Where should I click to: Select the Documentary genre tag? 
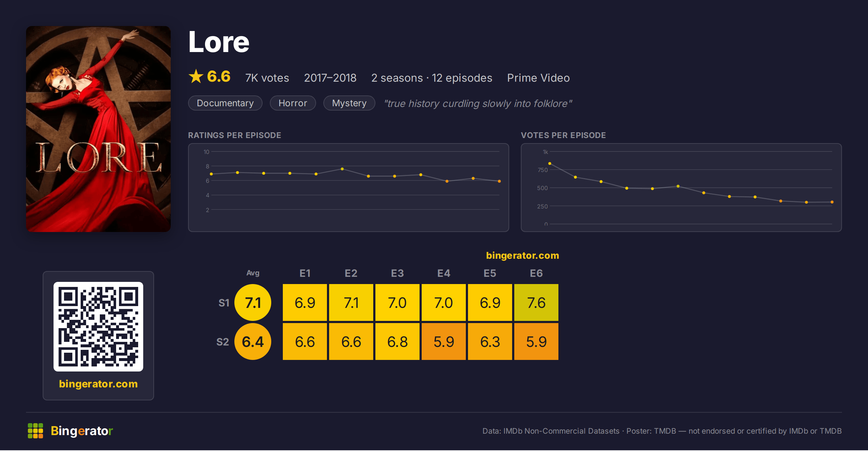[x=225, y=103]
